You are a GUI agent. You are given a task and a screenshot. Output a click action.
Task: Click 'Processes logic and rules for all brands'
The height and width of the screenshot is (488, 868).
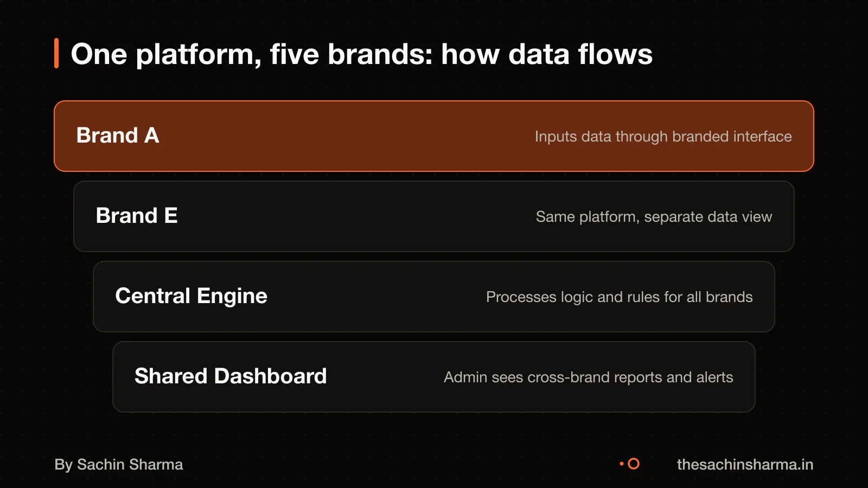[x=619, y=297]
